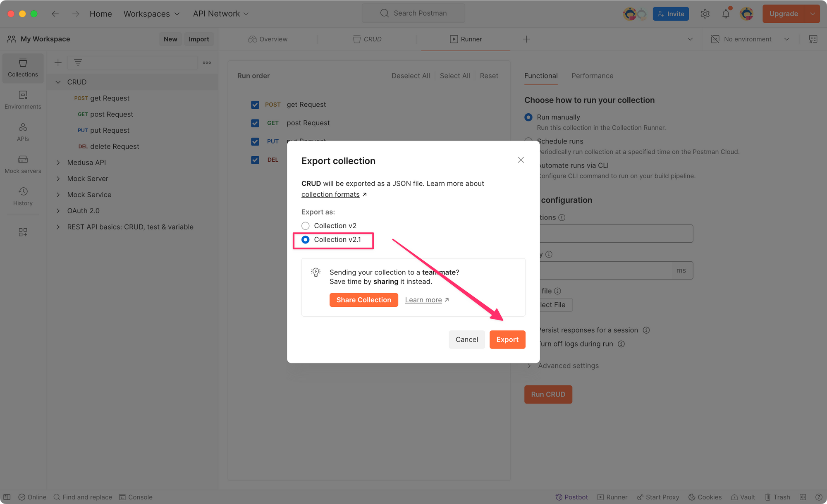The height and width of the screenshot is (504, 827).
Task: Switch to the Overview tab
Action: click(x=268, y=39)
